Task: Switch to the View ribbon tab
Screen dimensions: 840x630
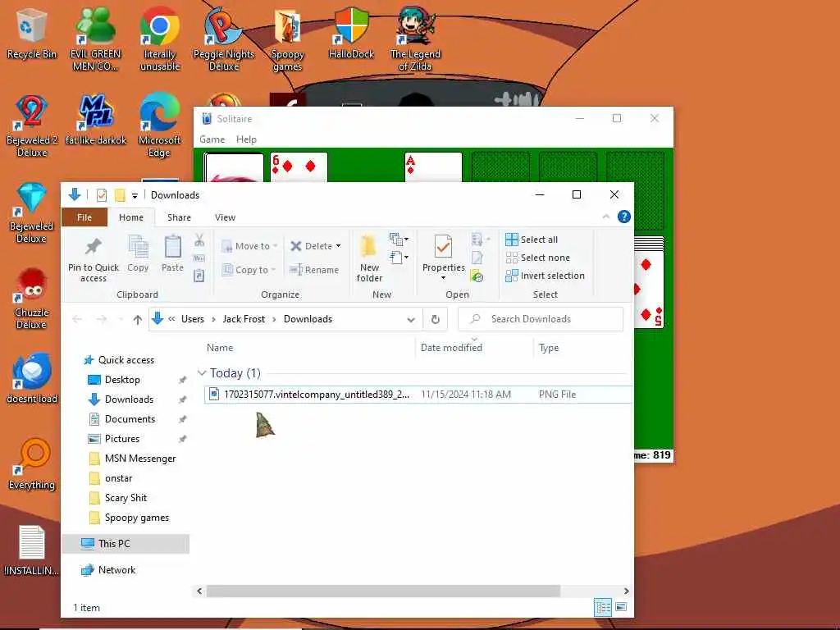Action: [225, 217]
